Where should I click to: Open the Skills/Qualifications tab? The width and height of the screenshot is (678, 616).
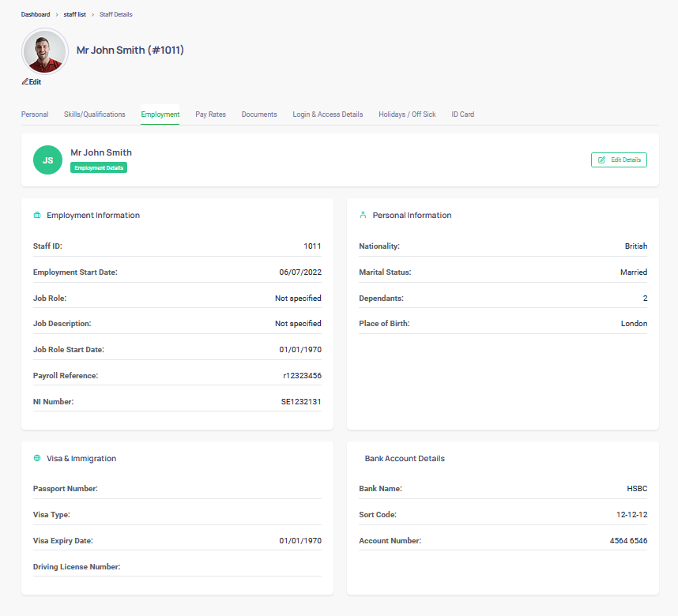(94, 114)
